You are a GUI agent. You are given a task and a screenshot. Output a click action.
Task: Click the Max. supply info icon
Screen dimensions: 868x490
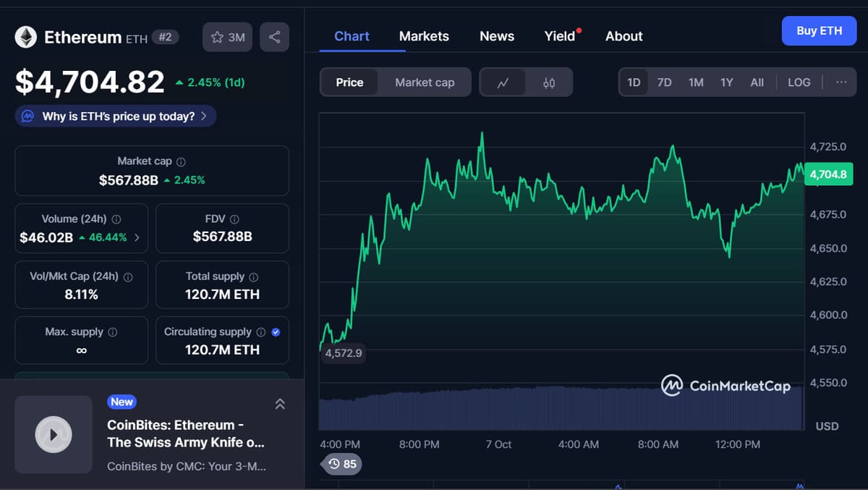[113, 331]
